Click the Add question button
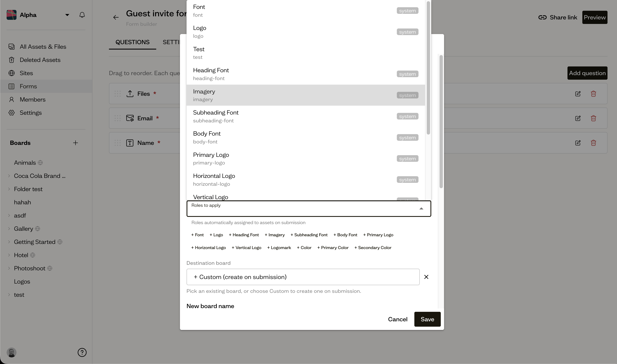This screenshot has width=617, height=364. pos(587,73)
